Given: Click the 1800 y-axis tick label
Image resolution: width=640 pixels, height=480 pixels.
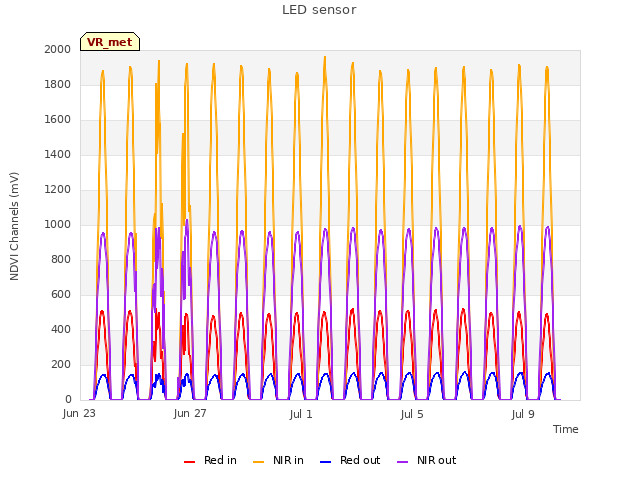Looking at the screenshot, I should point(58,84).
